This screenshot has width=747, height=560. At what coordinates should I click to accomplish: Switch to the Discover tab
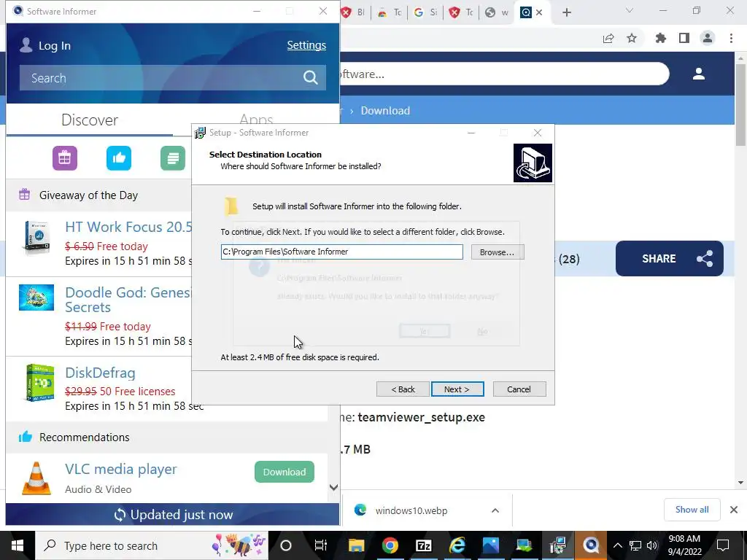pos(90,120)
